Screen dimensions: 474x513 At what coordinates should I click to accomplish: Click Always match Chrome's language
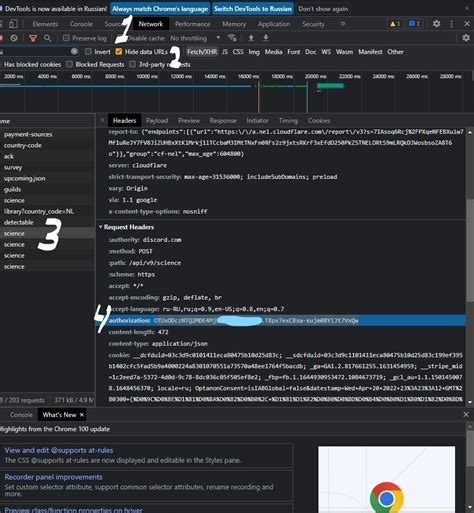[x=160, y=9]
